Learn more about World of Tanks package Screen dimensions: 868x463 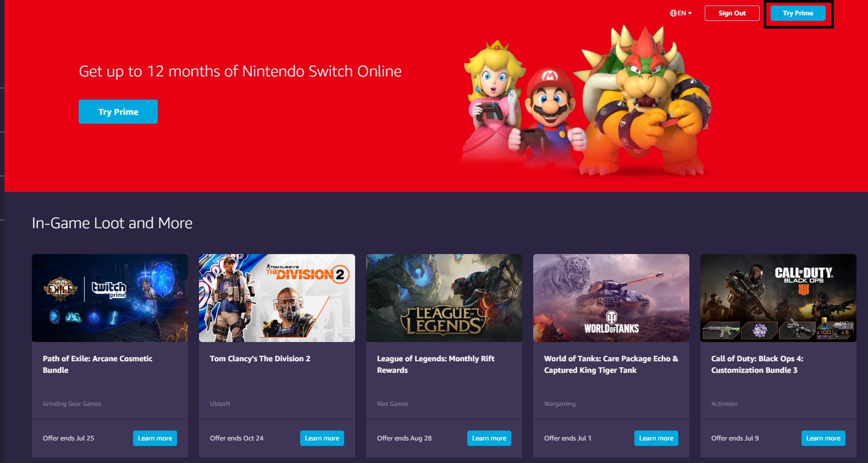coord(656,438)
